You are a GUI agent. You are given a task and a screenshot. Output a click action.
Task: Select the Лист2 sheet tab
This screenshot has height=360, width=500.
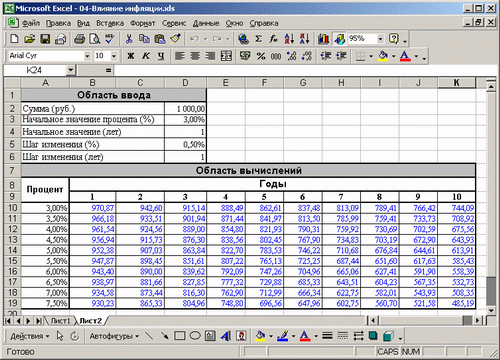[x=91, y=321]
